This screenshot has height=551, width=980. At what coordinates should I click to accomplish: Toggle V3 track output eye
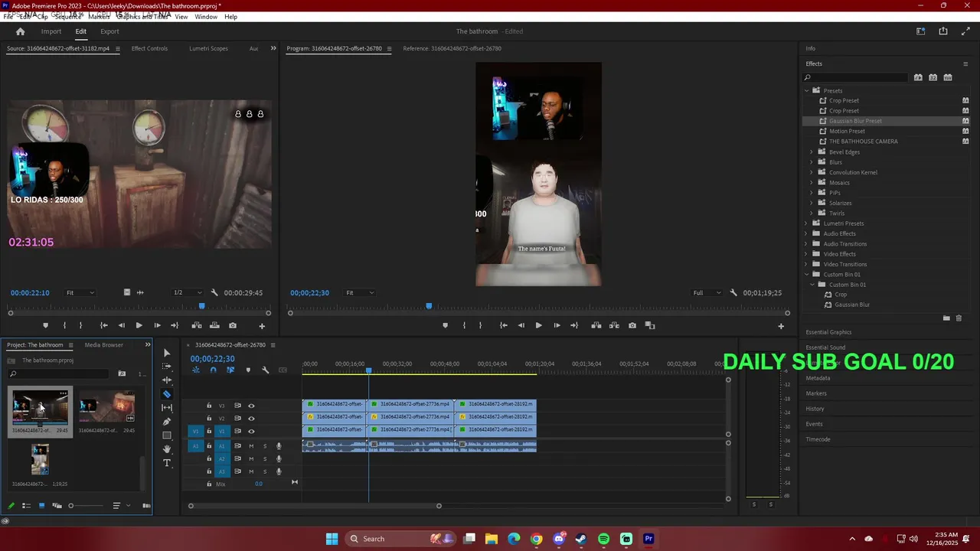(x=251, y=406)
